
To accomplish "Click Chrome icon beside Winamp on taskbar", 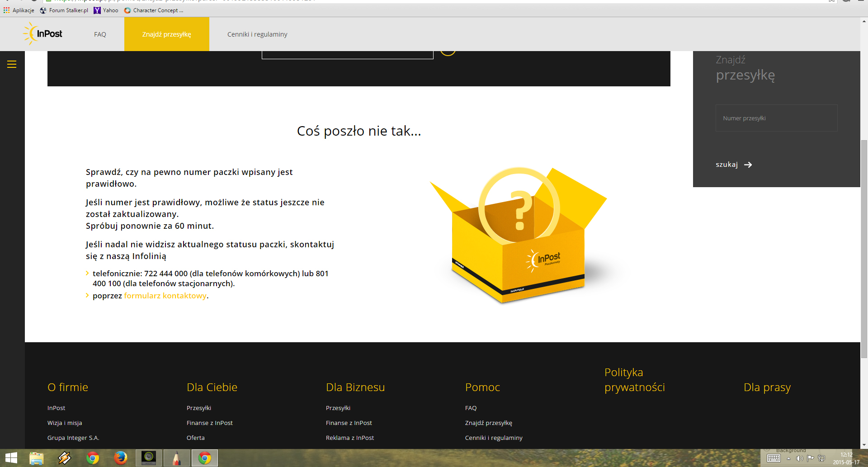I will [93, 458].
